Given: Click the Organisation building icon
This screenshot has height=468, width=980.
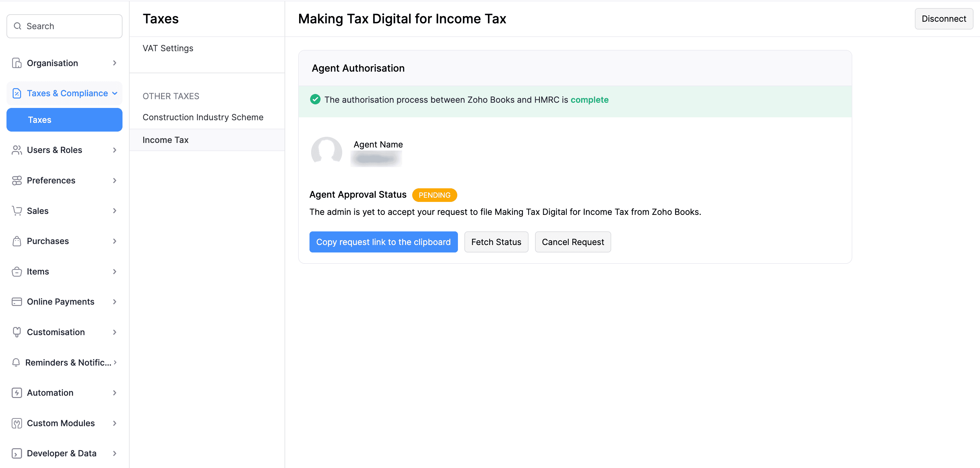Looking at the screenshot, I should 17,63.
